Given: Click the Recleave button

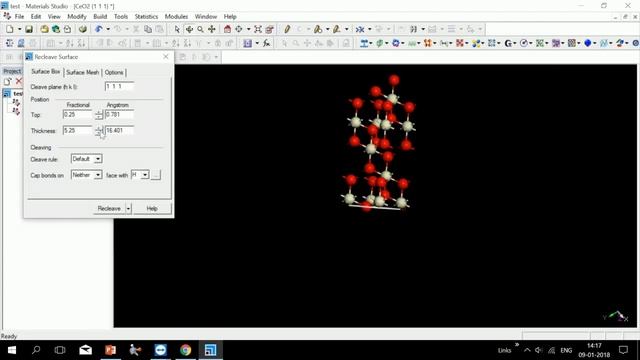Looking at the screenshot, I should point(109,209).
